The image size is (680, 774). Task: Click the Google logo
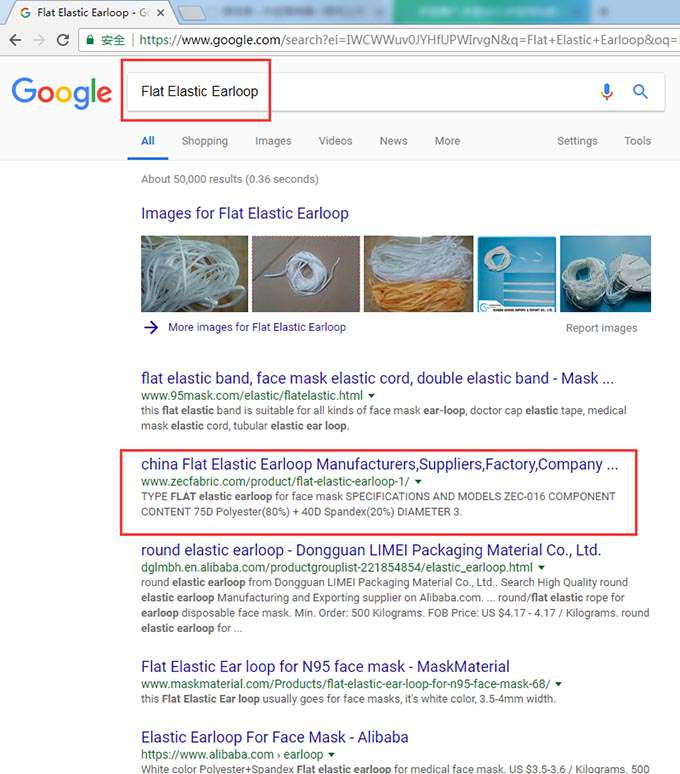(62, 92)
